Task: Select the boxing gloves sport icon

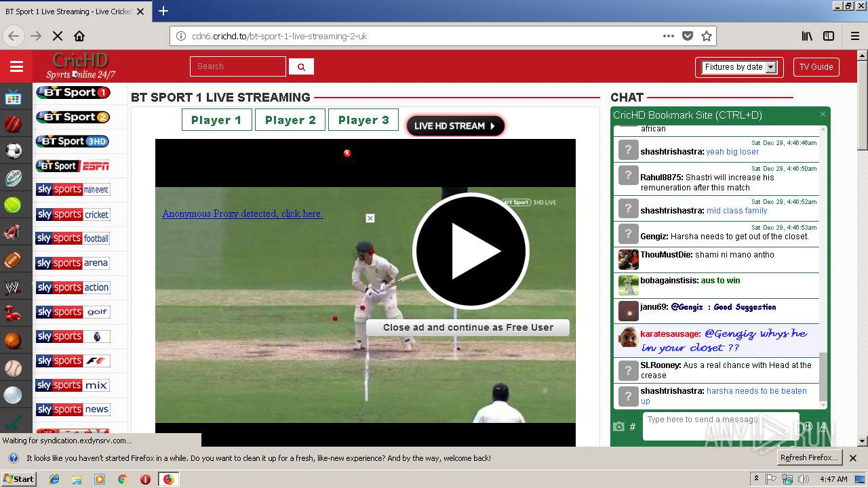Action: tap(13, 314)
